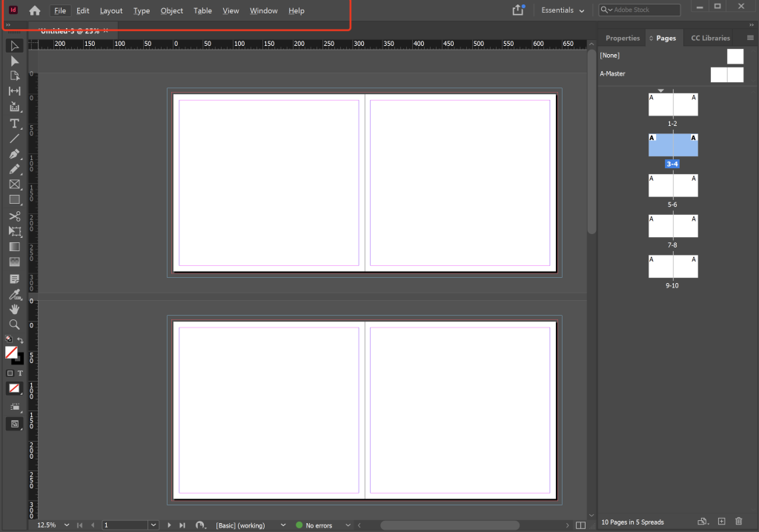Choose the Zoom tool in toolbar

click(x=14, y=325)
